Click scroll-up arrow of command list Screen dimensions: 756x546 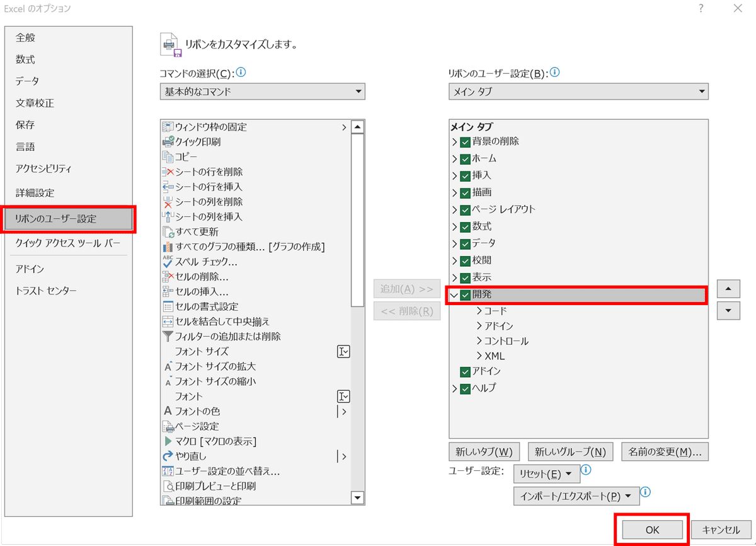pos(358,127)
